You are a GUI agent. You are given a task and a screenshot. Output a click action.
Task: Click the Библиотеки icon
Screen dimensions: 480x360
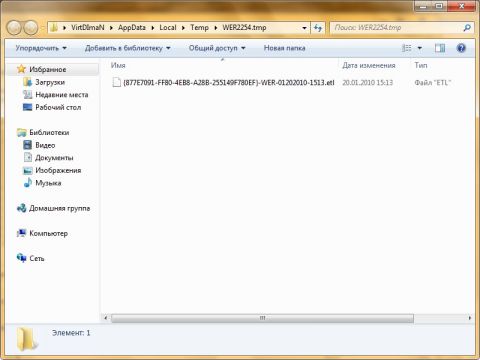[x=22, y=133]
